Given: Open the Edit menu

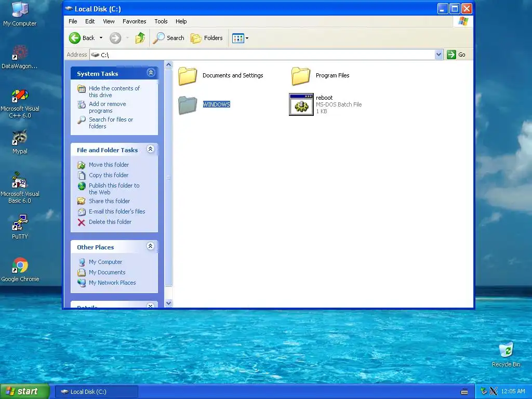Looking at the screenshot, I should click(90, 21).
